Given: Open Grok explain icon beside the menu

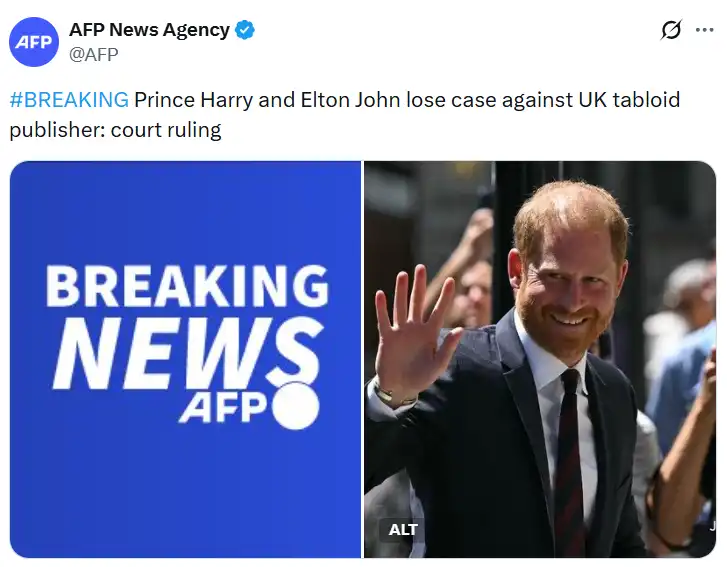Looking at the screenshot, I should (671, 30).
